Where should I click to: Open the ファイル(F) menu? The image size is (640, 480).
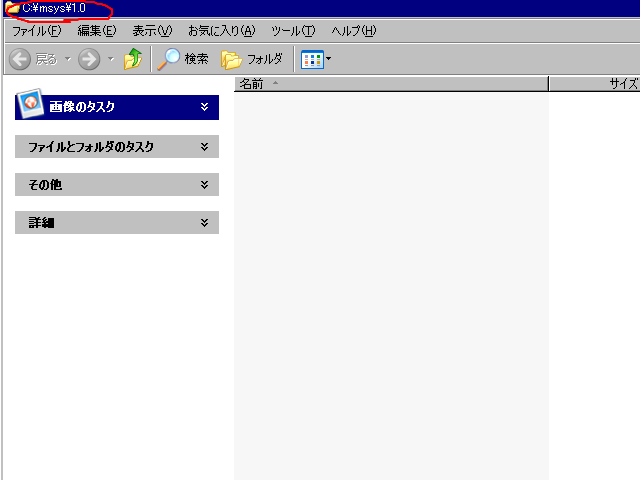pos(37,31)
